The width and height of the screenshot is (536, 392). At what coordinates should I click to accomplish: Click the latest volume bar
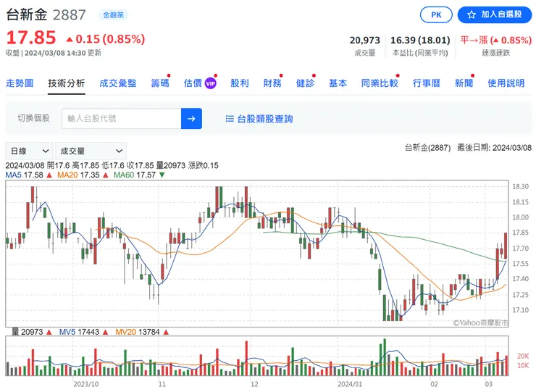pyautogui.click(x=506, y=366)
